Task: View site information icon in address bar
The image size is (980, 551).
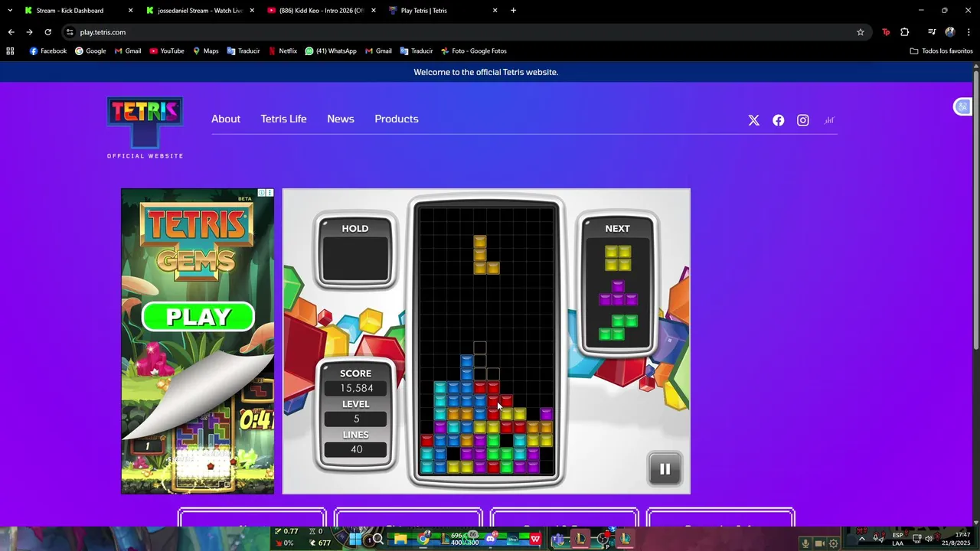Action: [x=70, y=32]
